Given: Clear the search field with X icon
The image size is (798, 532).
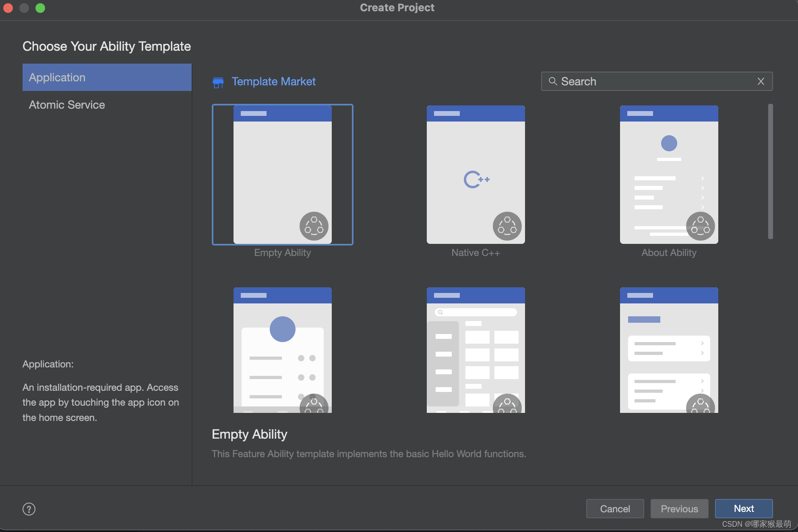Looking at the screenshot, I should pos(761,82).
